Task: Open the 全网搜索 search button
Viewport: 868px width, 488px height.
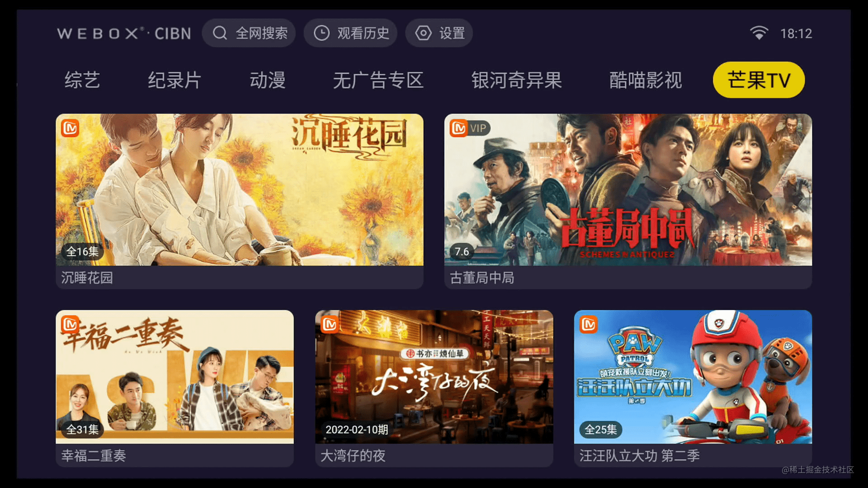Action: (x=249, y=33)
